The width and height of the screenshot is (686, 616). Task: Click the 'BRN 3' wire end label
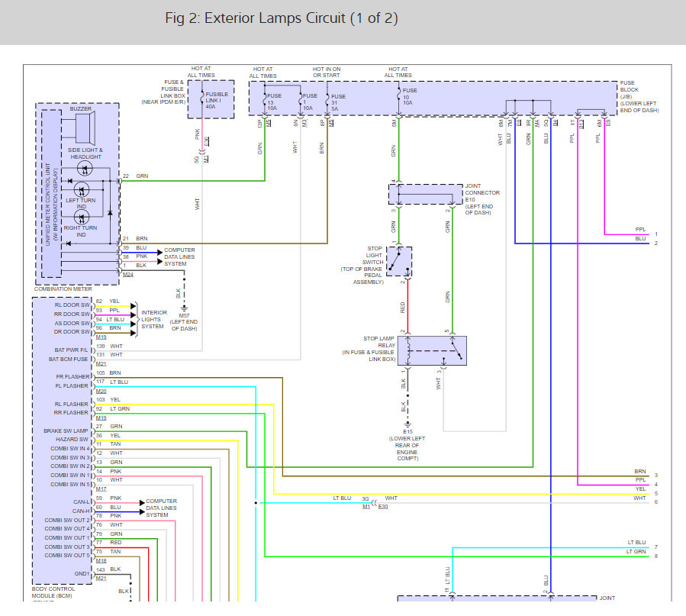tap(646, 473)
